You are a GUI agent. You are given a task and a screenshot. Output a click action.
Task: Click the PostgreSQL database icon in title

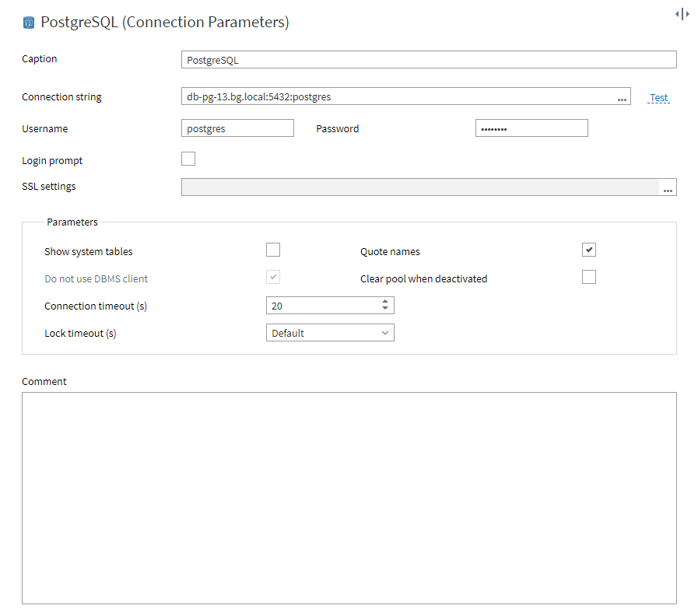point(29,23)
